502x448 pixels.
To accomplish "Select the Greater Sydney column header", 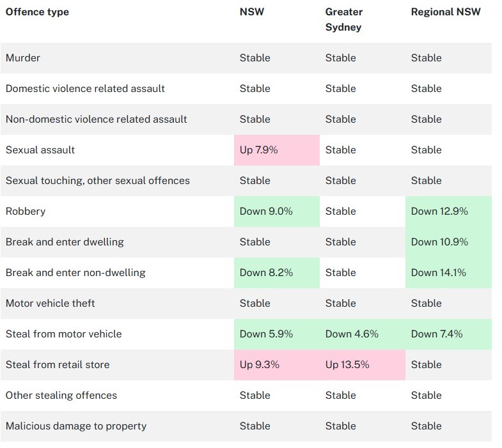I will [344, 20].
